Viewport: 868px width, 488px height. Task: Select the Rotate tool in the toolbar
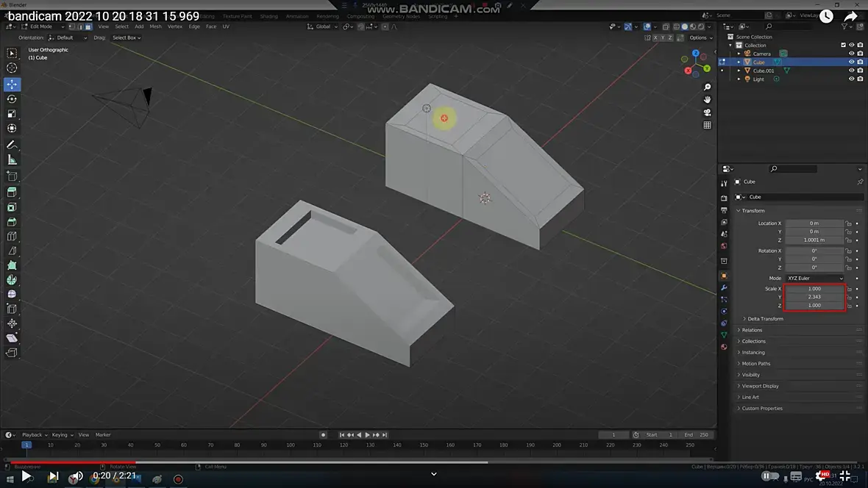coord(12,99)
